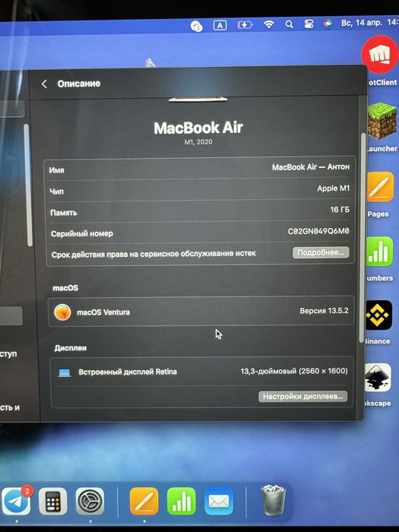Click the Подробнее... button for service coverage
The image size is (399, 532).
point(321,252)
